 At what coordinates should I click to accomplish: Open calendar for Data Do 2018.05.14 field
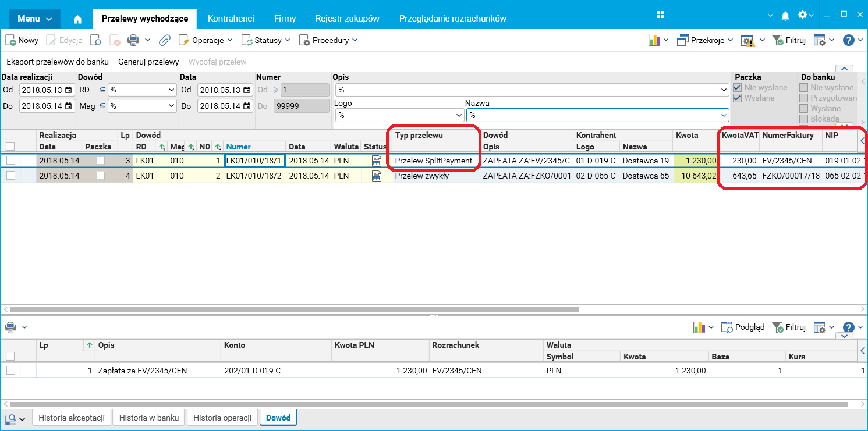click(247, 106)
